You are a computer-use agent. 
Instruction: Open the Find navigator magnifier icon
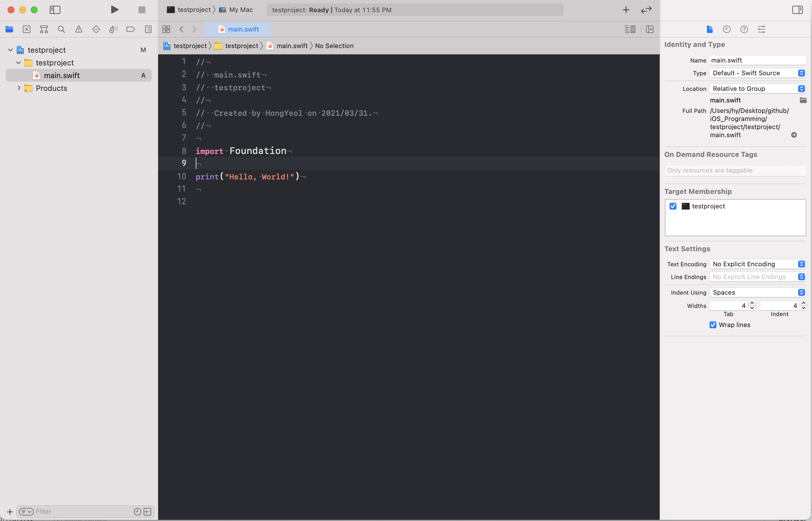pyautogui.click(x=61, y=29)
